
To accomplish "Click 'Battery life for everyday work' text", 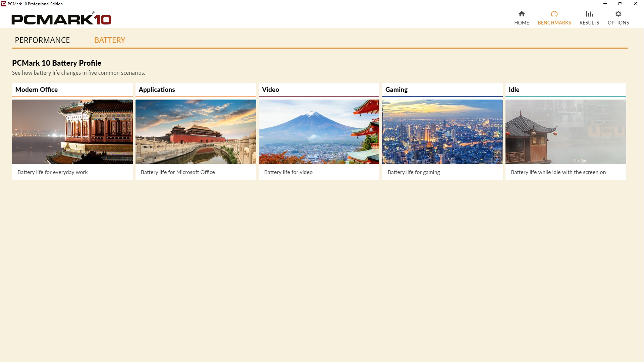I will [x=52, y=172].
